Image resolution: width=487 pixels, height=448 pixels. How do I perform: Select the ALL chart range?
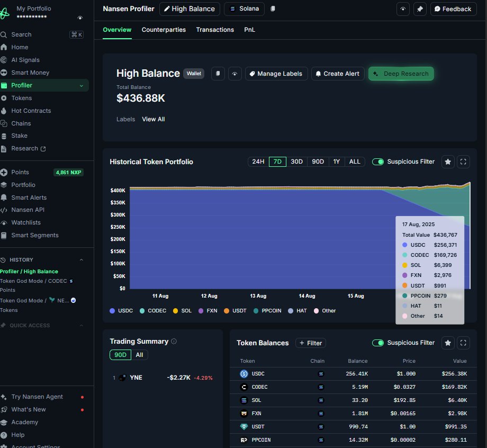tap(355, 162)
